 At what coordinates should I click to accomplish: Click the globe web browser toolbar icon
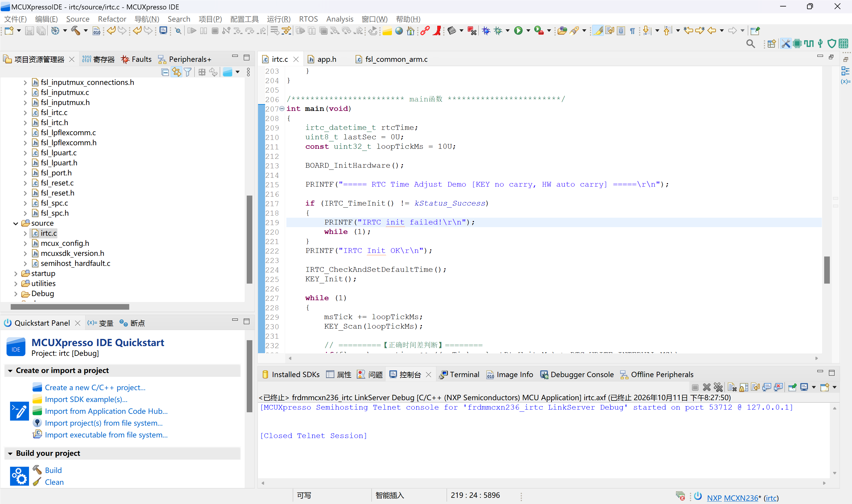(399, 31)
